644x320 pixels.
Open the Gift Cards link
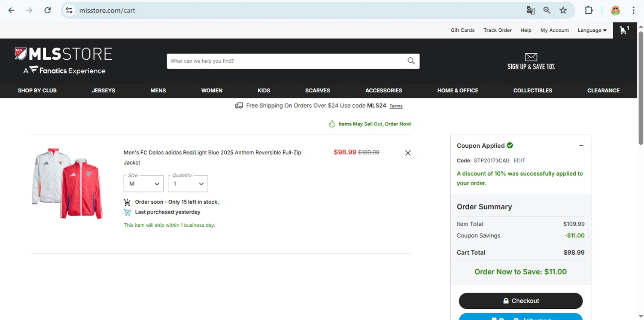click(462, 30)
